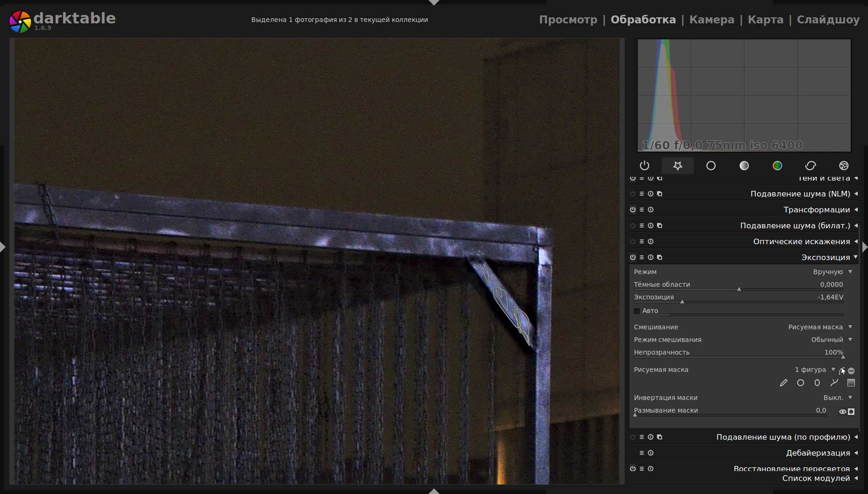The height and width of the screenshot is (494, 868).
Task: Open presets of Восстановление пересветов module
Action: [x=642, y=469]
